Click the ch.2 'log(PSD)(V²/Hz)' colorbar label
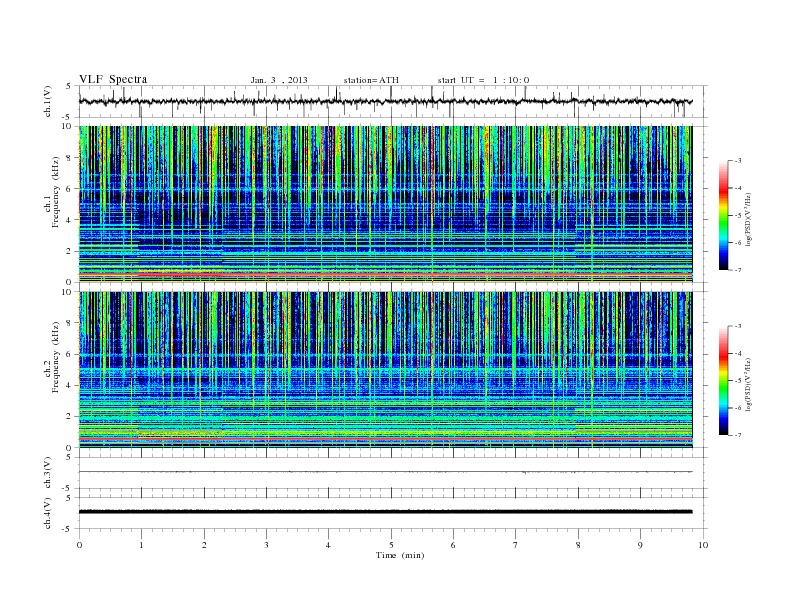The height and width of the screenshot is (612, 792). [750, 383]
